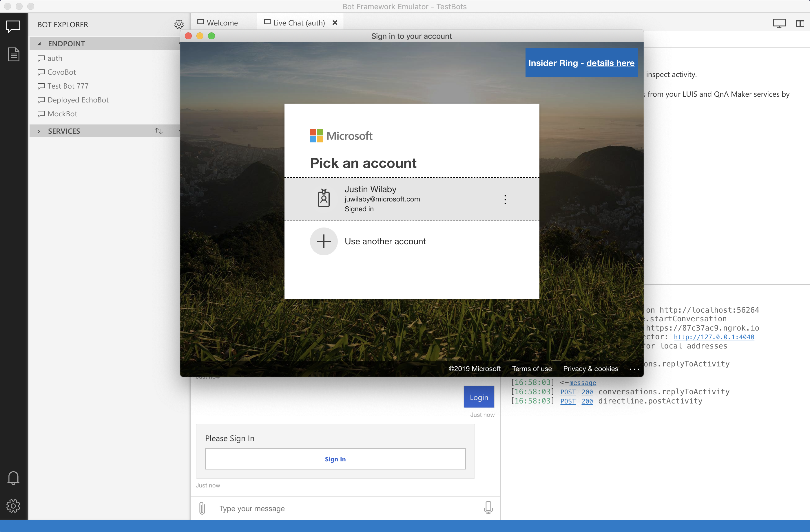Open the three-dot menu for Justin Wilaby account
Viewport: 810px width, 532px height.
pos(505,199)
